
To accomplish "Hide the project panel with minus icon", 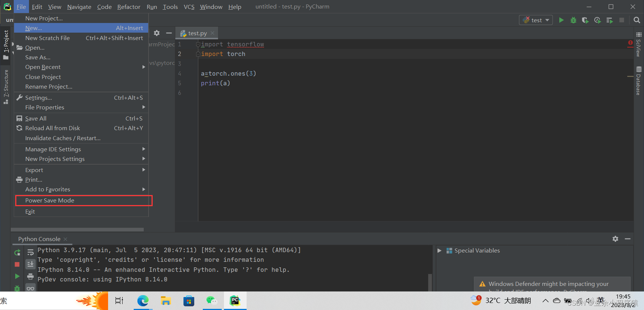I will click(x=169, y=33).
